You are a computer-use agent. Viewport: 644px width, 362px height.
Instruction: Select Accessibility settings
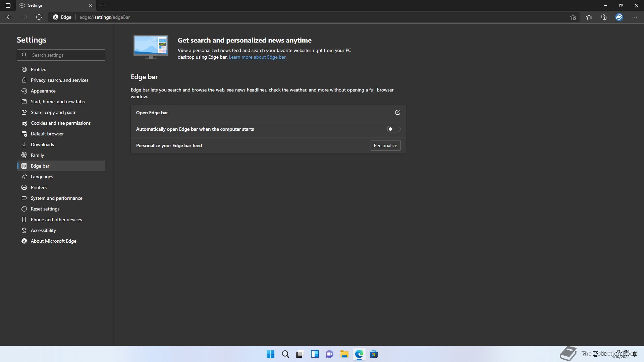pos(61,230)
